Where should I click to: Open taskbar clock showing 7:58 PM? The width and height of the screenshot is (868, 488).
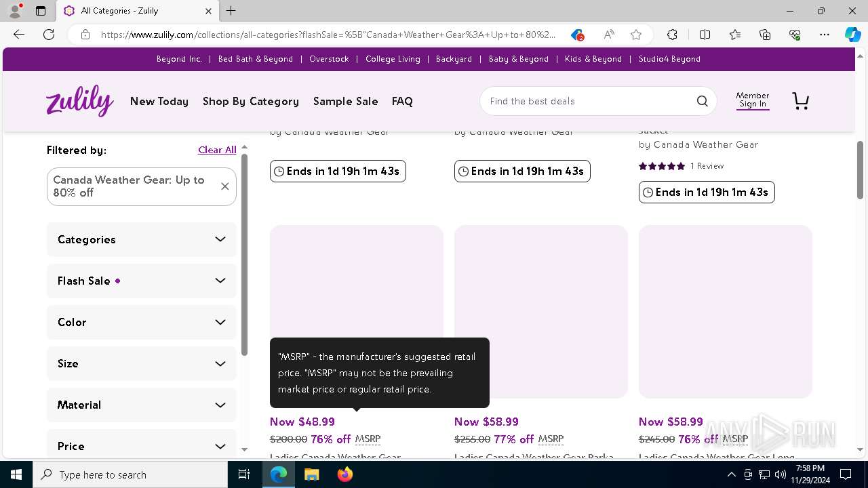[810, 474]
